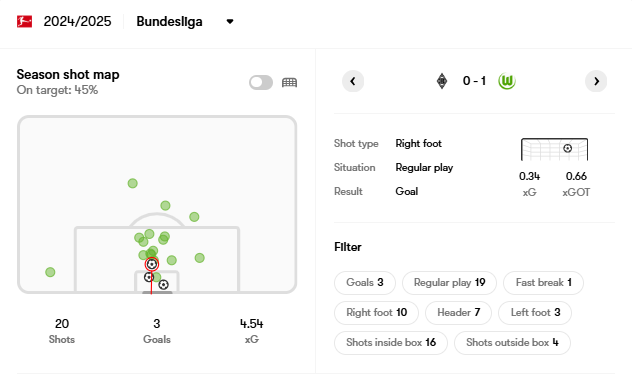Filter shots by Goals 3
Image resolution: width=632 pixels, height=384 pixels.
pos(365,282)
